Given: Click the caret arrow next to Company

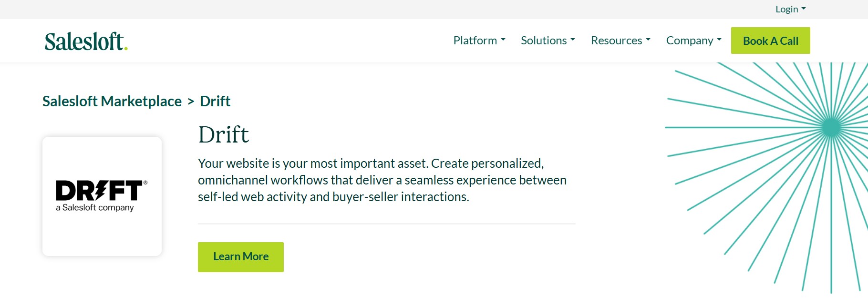Looking at the screenshot, I should point(719,40).
